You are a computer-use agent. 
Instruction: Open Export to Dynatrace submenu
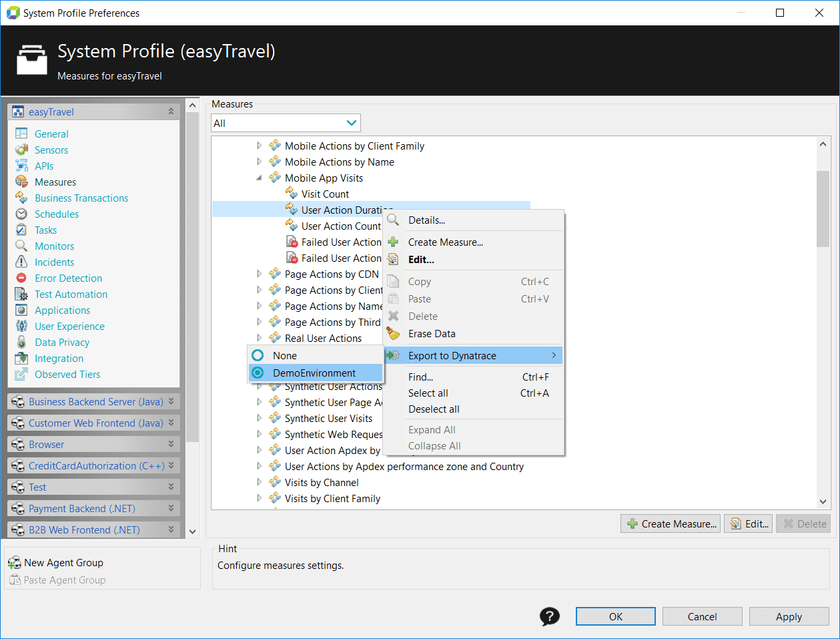tap(474, 355)
